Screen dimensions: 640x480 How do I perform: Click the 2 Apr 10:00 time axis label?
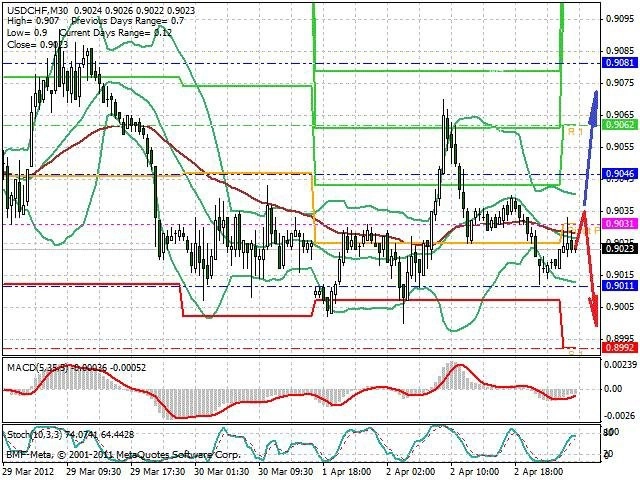(474, 471)
